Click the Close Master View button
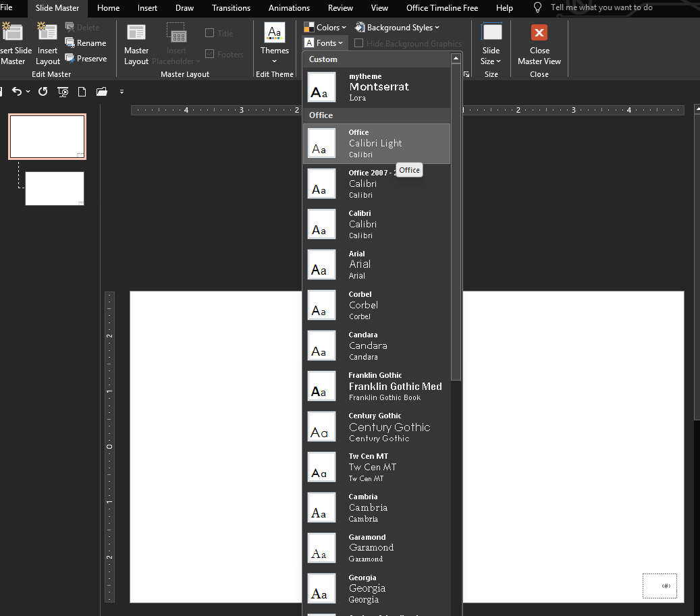Screen dimensions: 700x616 tap(539, 42)
